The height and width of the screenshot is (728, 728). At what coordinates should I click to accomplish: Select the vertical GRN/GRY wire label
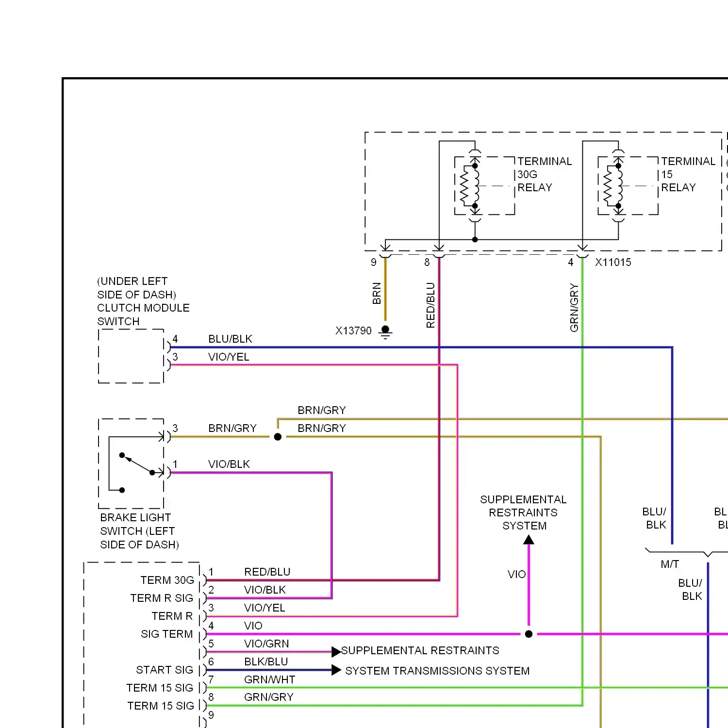pos(575,308)
